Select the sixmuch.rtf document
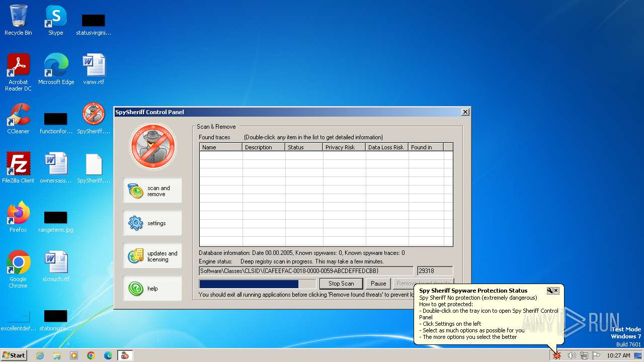Viewport: 644px width, 362px height. point(56,266)
